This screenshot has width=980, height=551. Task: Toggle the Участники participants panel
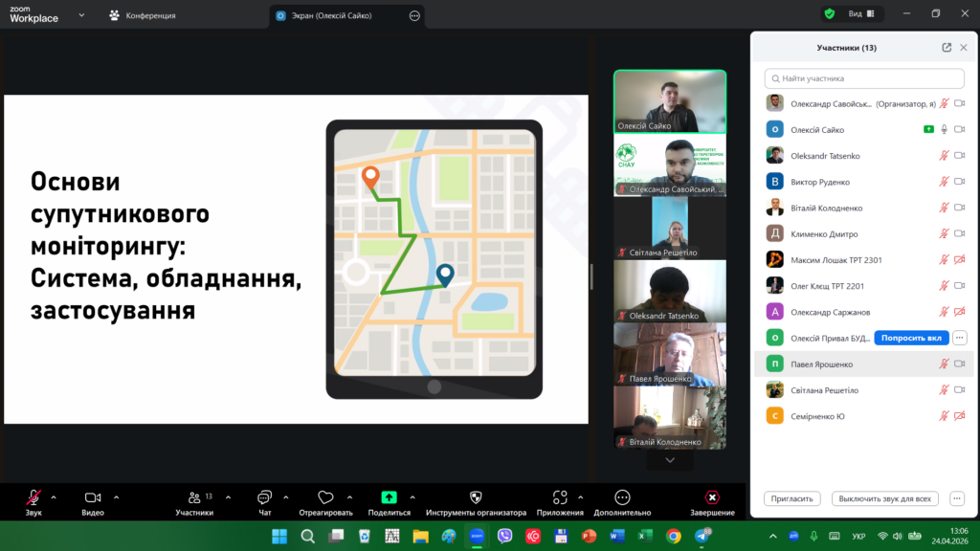194,497
